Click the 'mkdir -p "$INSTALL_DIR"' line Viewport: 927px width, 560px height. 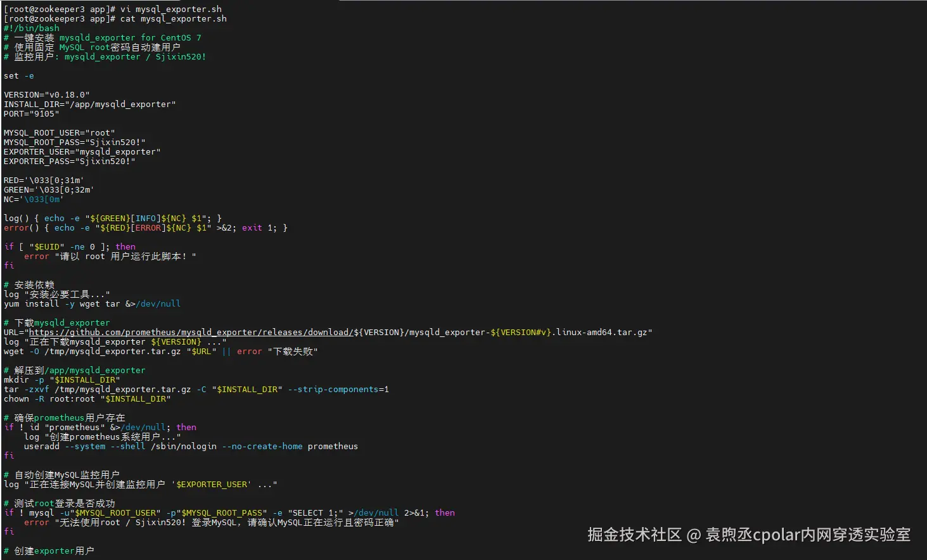pos(62,380)
